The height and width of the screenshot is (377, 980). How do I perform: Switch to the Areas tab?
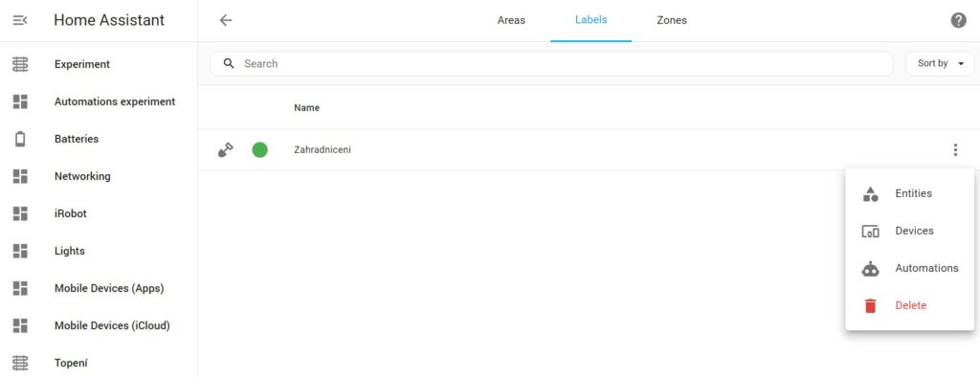point(511,20)
